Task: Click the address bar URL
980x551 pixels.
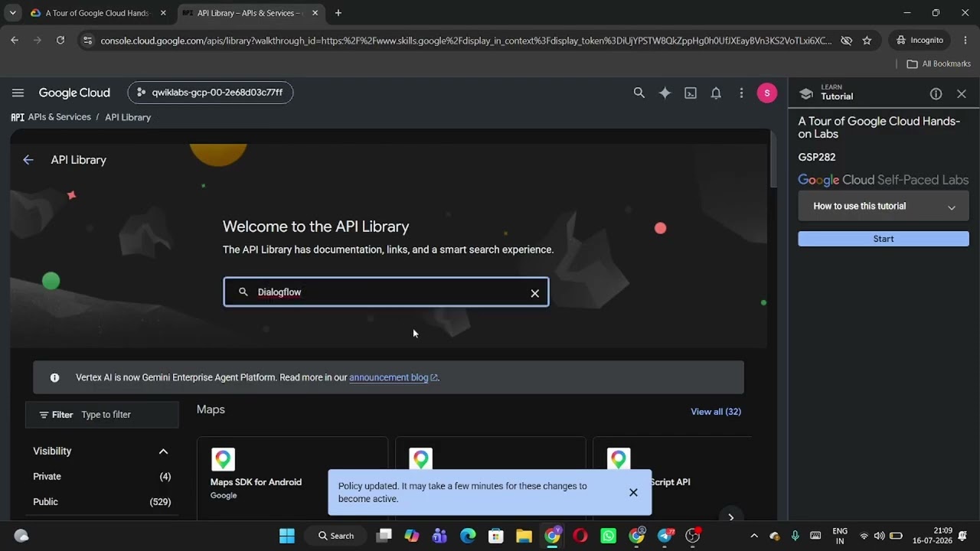Action: click(x=466, y=41)
